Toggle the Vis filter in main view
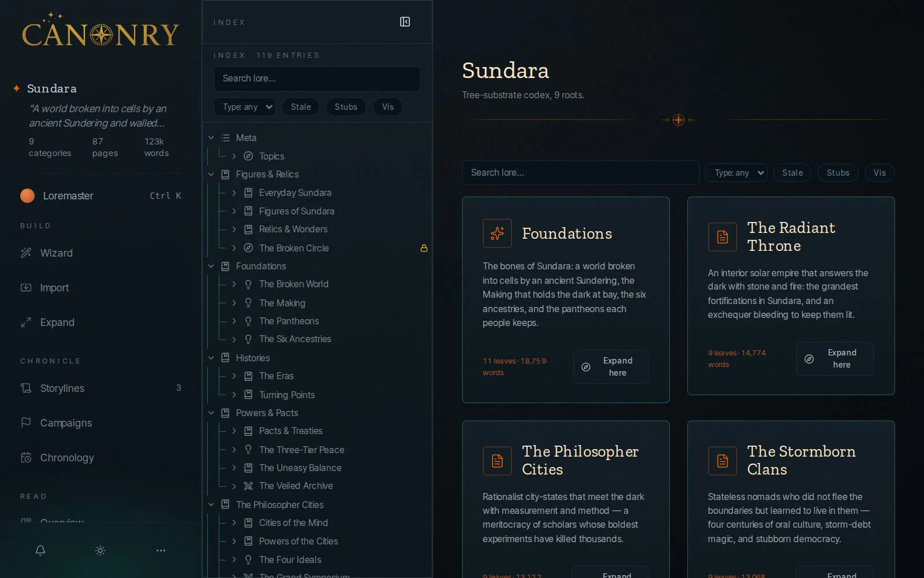The height and width of the screenshot is (578, 924). click(880, 173)
